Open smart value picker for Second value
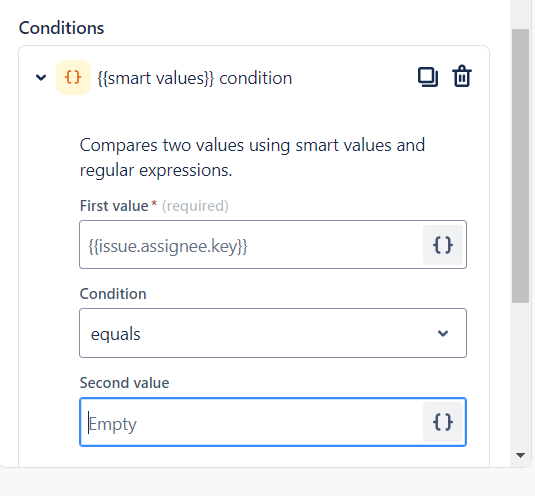Screen dimensions: 535x496 click(443, 422)
